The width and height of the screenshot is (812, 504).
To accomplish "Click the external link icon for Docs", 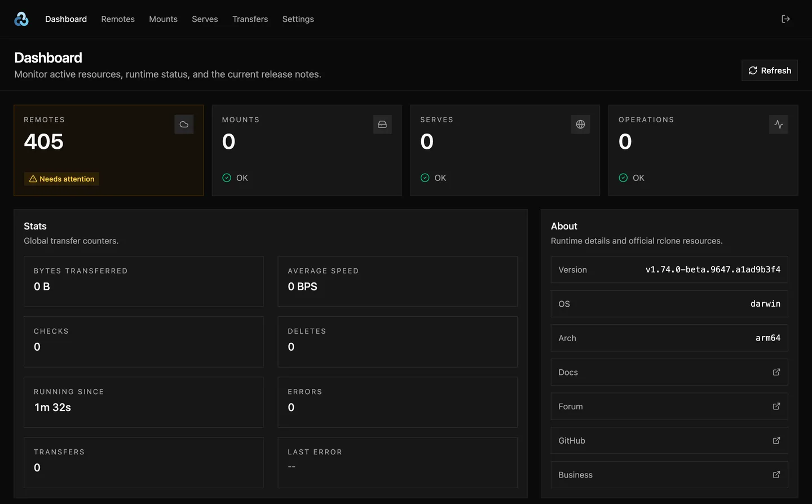I will 776,372.
